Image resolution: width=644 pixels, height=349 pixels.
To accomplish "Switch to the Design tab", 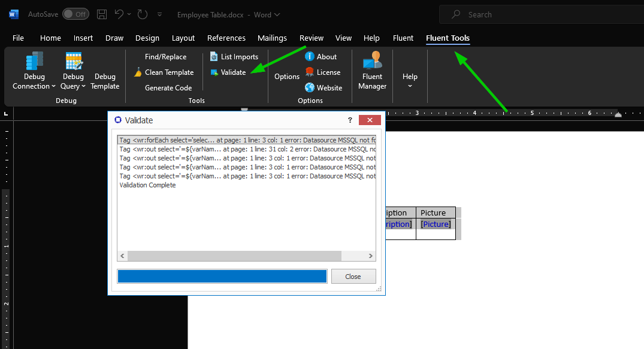I will (147, 38).
